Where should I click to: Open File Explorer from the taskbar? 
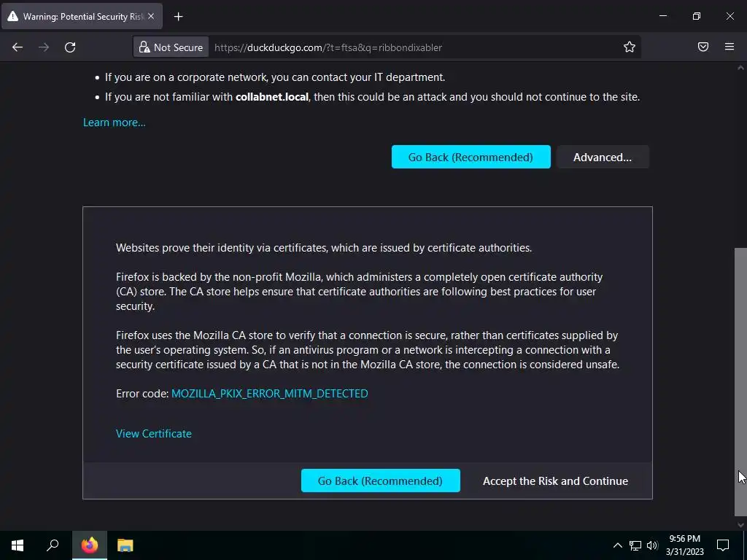(125, 545)
